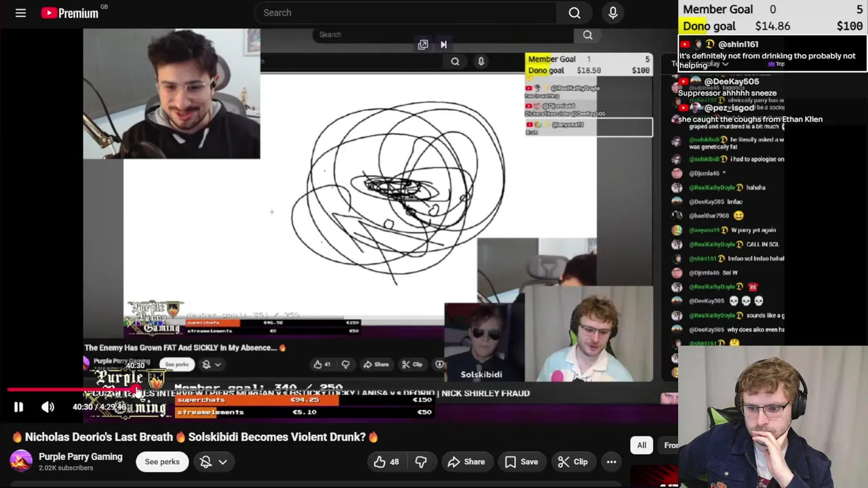Open the hamburger guide menu

[x=20, y=13]
